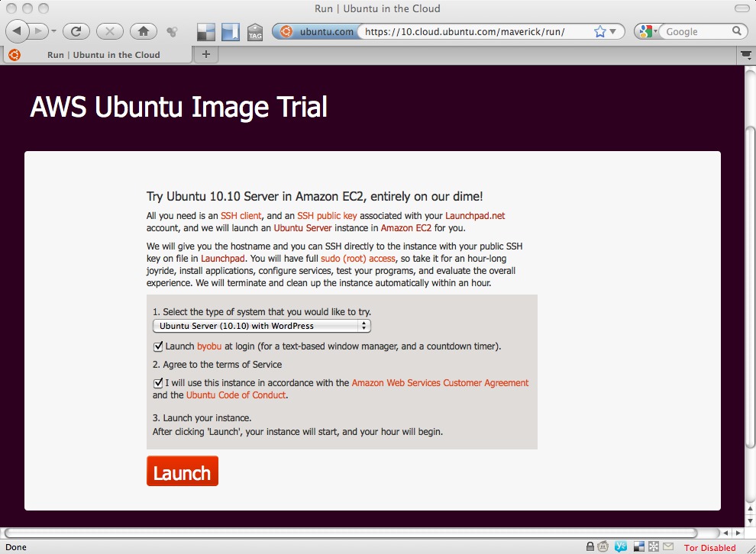Uncheck the Launch byobu at login checkbox
756x554 pixels.
point(158,346)
